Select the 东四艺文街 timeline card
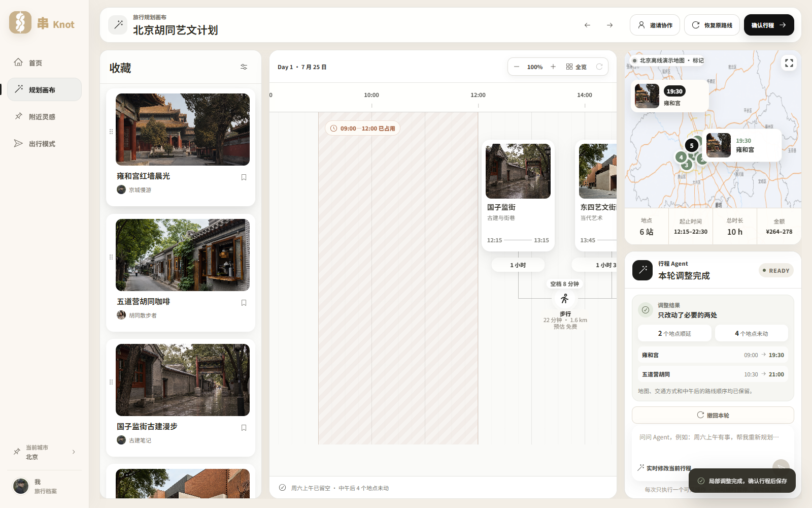Screen dimensions: 812x508 596,196
